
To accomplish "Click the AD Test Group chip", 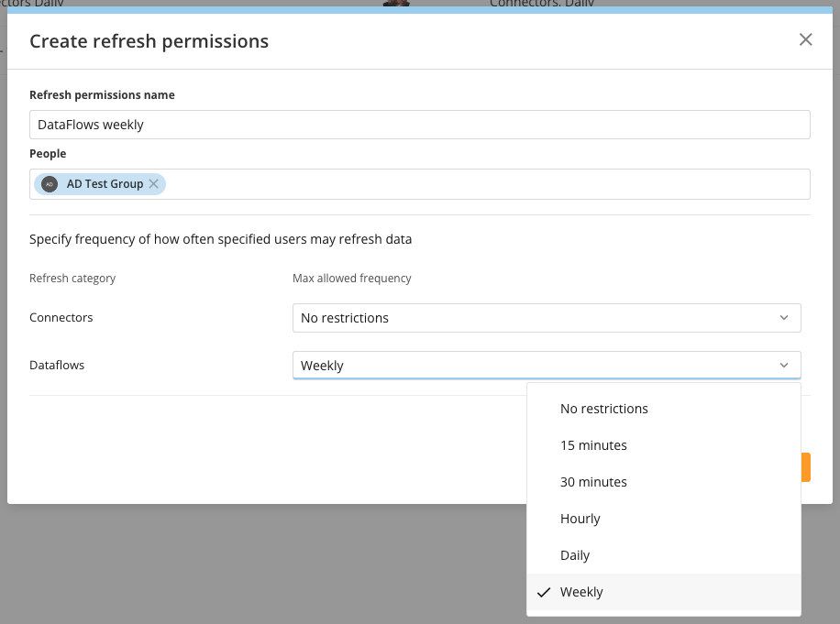I will [100, 183].
